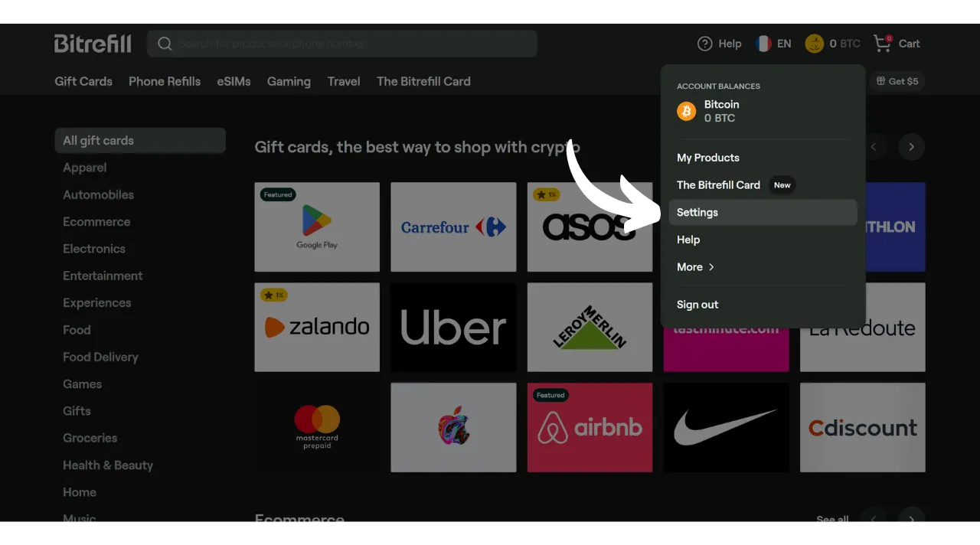
Task: Open the Uber gift card
Action: coord(453,328)
